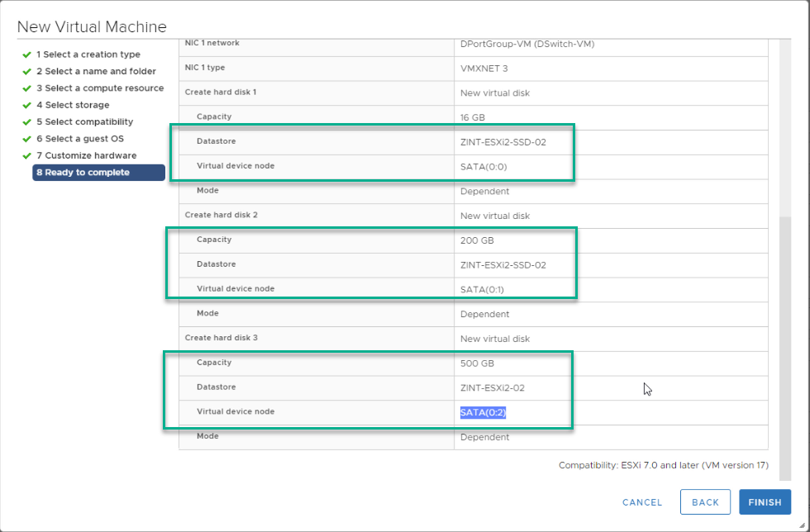Click the Create hard disk 1 label
The image size is (810, 532).
tap(221, 92)
